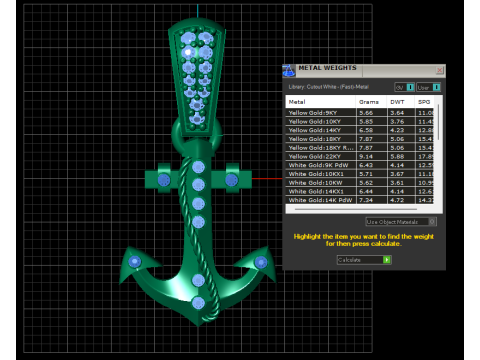This screenshot has width=480, height=360.
Task: Close the Metal Weights panel
Action: (440, 70)
